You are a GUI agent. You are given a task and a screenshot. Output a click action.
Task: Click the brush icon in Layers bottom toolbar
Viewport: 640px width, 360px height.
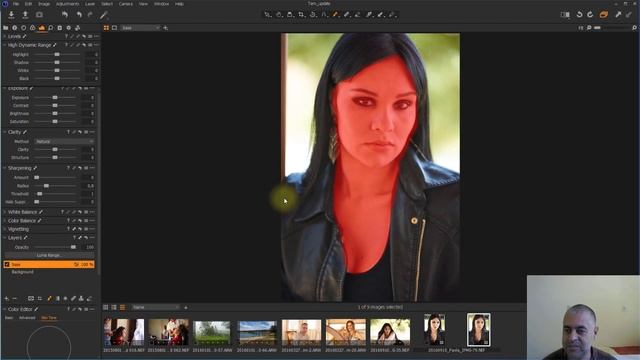[49, 299]
